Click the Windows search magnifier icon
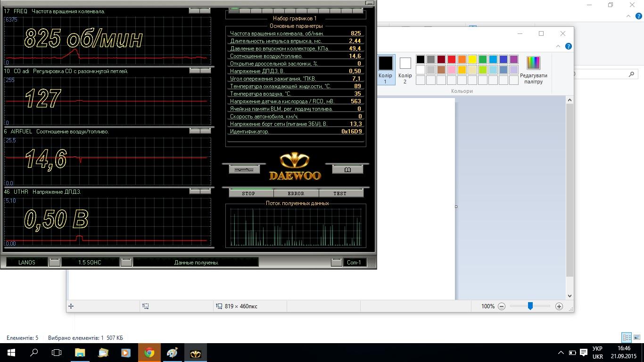This screenshot has height=362, width=644. 34,353
